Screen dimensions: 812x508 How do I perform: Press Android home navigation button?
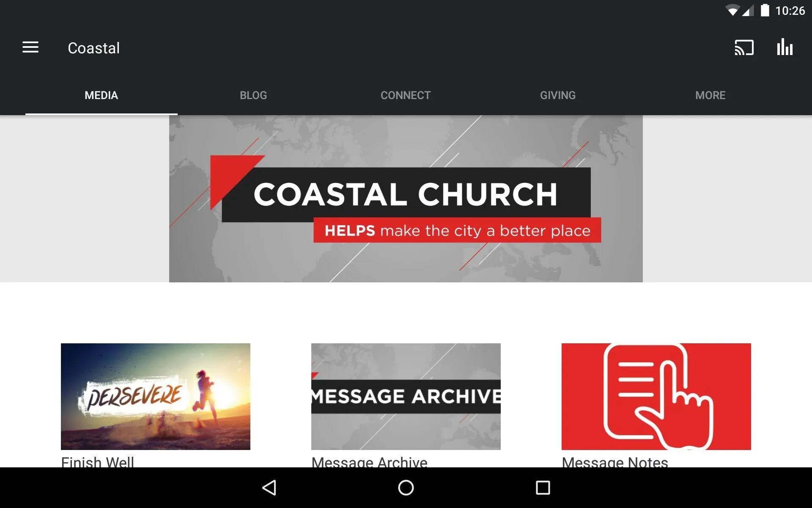[x=406, y=488]
